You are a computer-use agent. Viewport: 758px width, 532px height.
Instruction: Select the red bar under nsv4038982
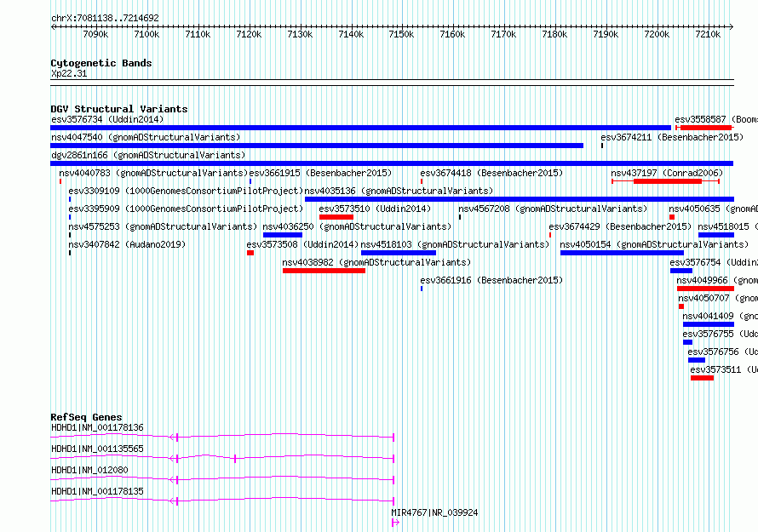tap(324, 271)
